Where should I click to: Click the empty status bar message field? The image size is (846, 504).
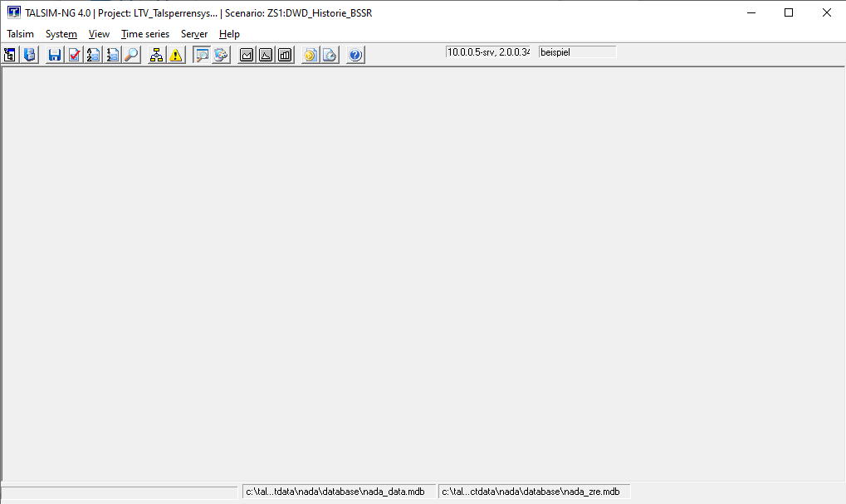coord(120,492)
